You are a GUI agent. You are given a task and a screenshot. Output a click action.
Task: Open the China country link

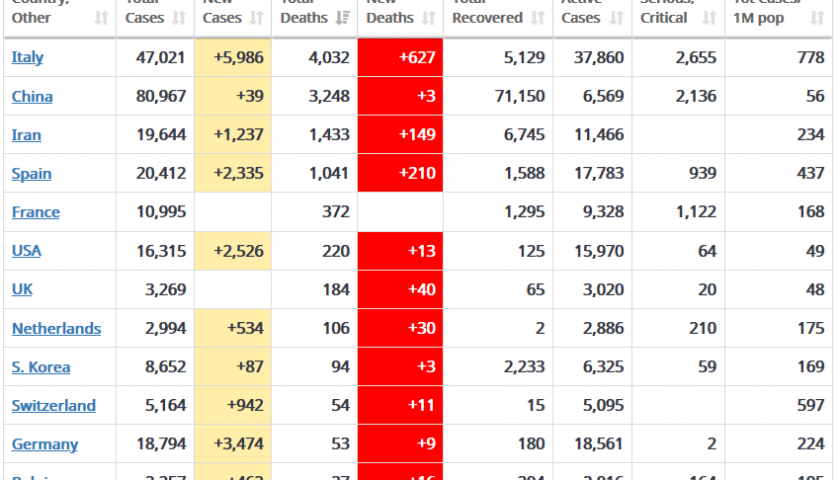tap(32, 96)
